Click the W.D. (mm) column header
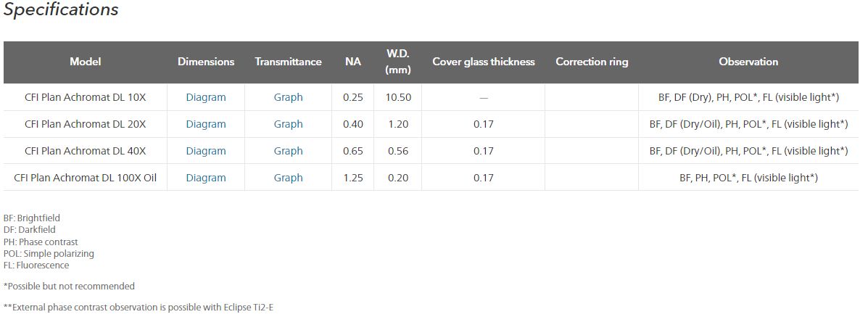Viewport: 868px width, 317px height. point(398,62)
